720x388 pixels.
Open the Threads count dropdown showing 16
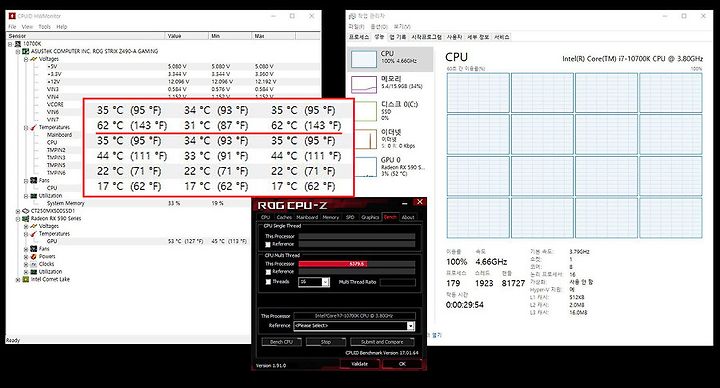tap(325, 282)
